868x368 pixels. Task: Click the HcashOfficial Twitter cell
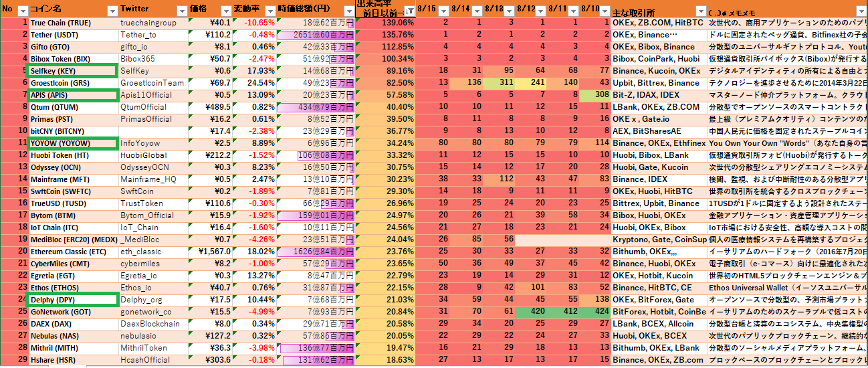click(153, 360)
